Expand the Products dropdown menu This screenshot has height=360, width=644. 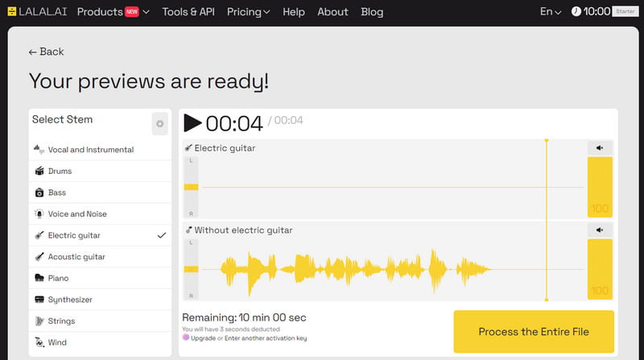114,12
